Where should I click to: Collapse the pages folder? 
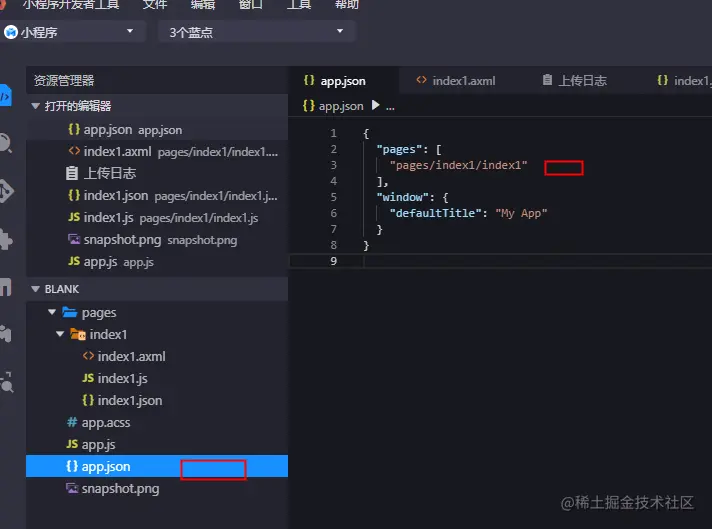[x=52, y=312]
